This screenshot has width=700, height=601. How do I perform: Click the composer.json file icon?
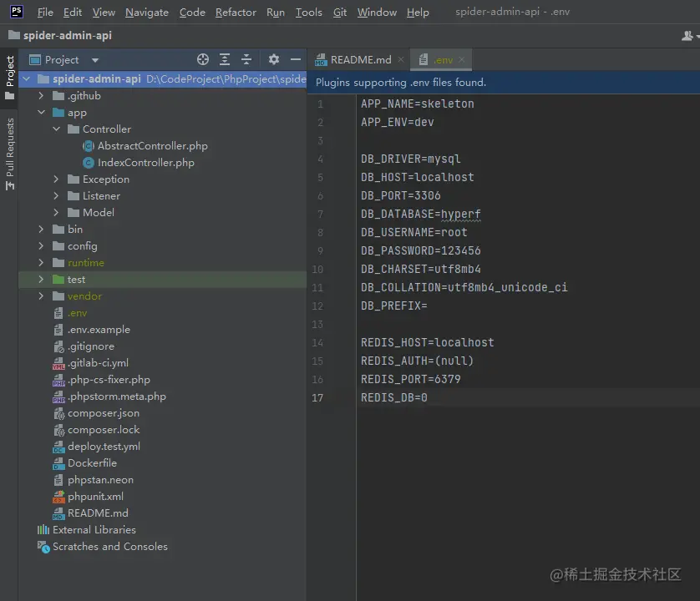coord(58,414)
